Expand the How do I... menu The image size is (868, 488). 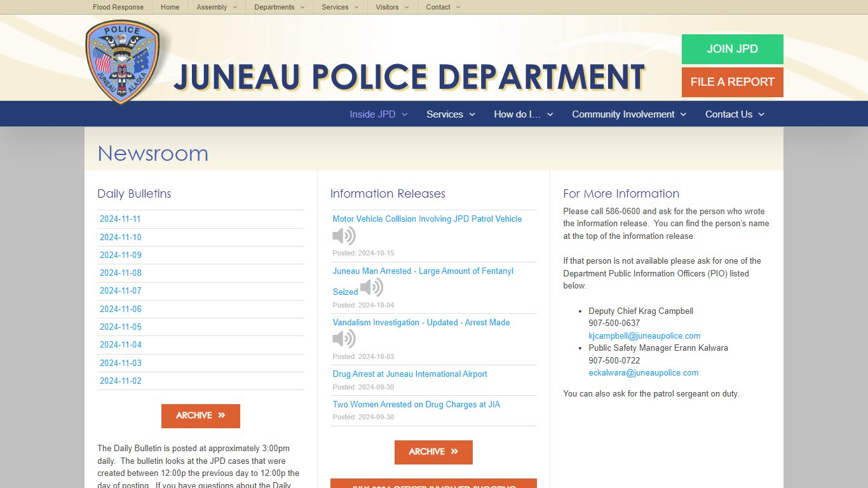tap(524, 114)
